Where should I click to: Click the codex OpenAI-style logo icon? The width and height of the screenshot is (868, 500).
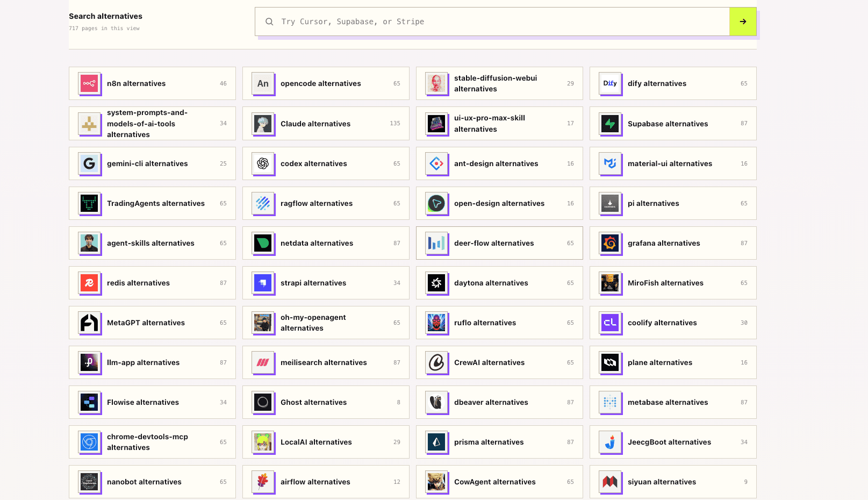(263, 163)
